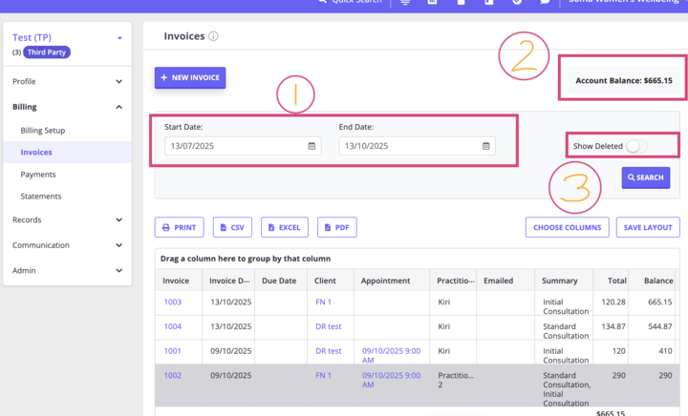Expand the Records section in sidebar
This screenshot has width=688, height=416.
(x=119, y=220)
